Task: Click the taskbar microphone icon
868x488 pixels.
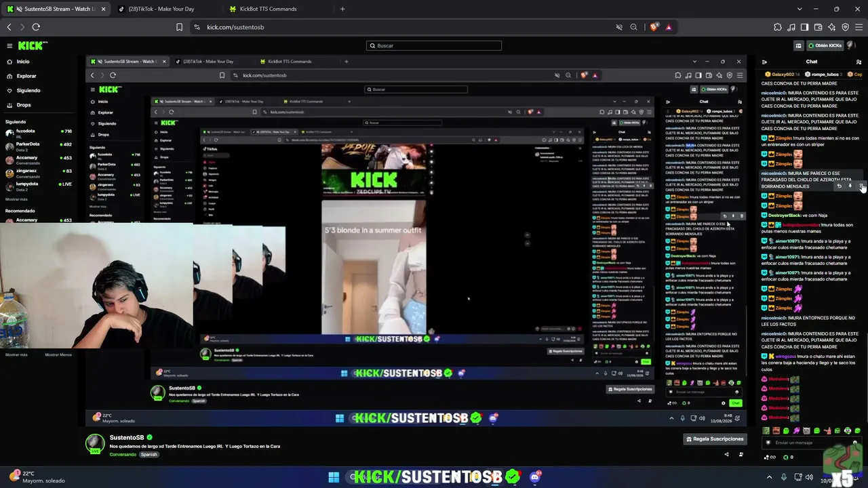Action: pos(784,477)
